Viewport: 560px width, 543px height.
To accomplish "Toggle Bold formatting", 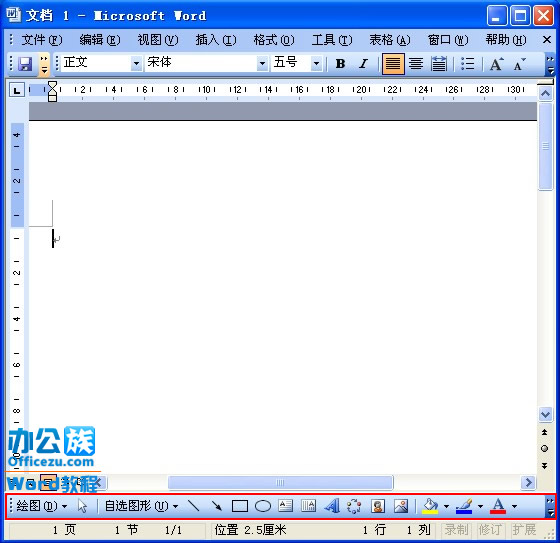I will click(340, 64).
